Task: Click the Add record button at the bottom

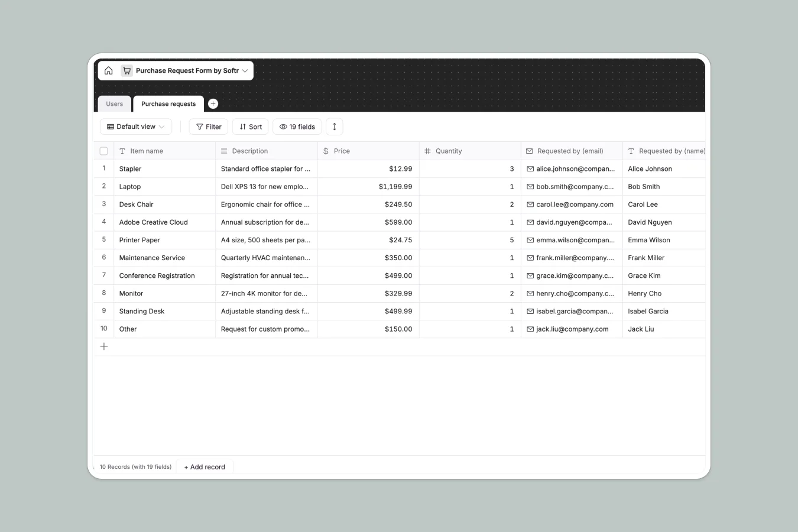Action: click(204, 466)
